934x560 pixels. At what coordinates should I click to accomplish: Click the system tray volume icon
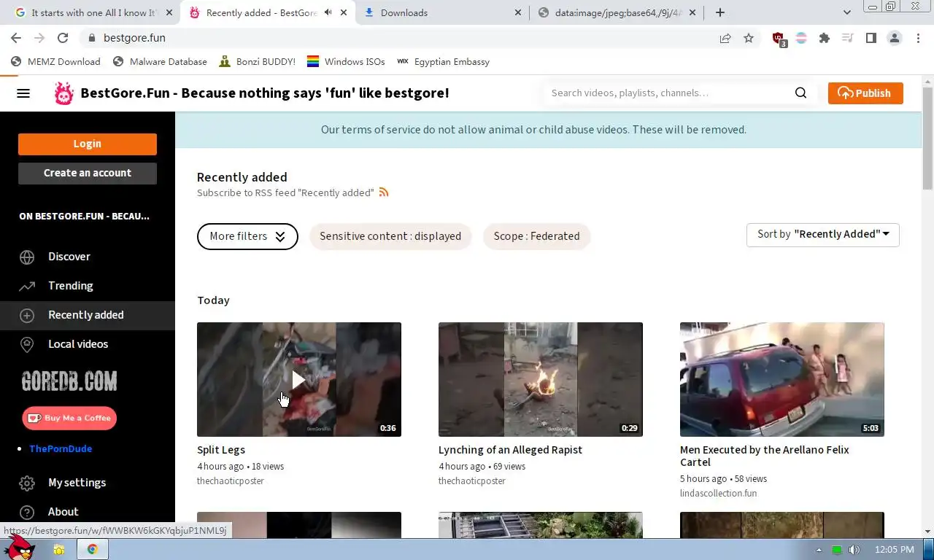pyautogui.click(x=854, y=550)
